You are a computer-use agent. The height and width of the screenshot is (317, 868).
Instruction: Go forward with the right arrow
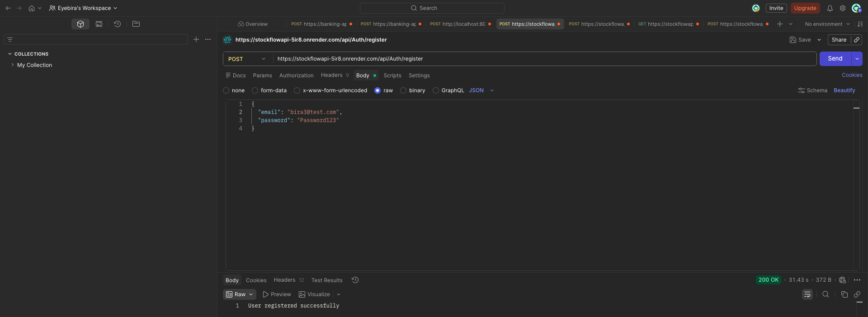(x=19, y=8)
